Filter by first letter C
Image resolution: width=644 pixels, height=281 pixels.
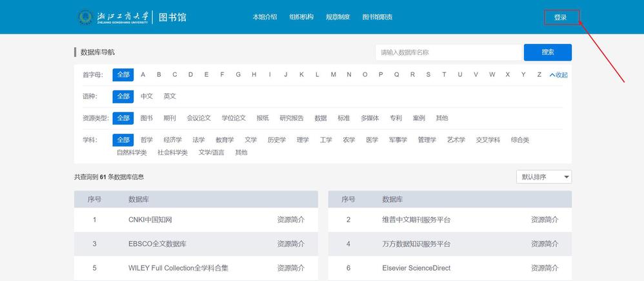pos(175,74)
